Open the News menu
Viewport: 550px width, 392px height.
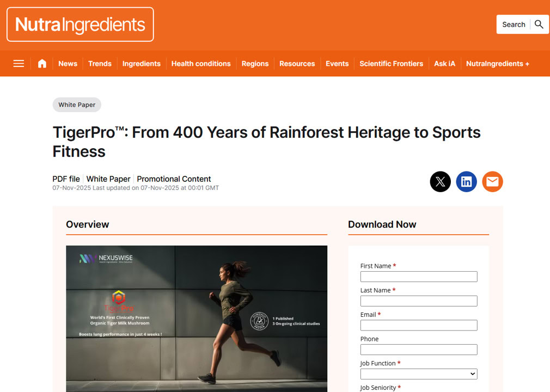68,64
